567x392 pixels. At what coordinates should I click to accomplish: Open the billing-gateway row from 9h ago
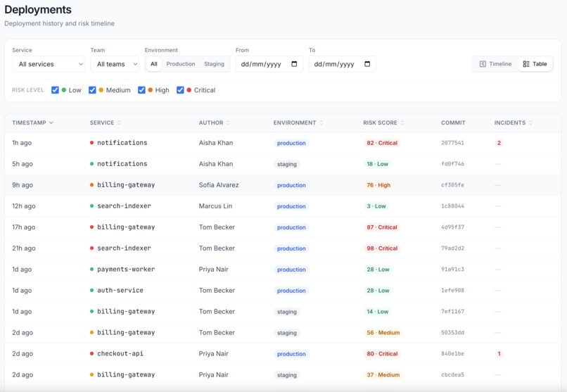click(283, 185)
